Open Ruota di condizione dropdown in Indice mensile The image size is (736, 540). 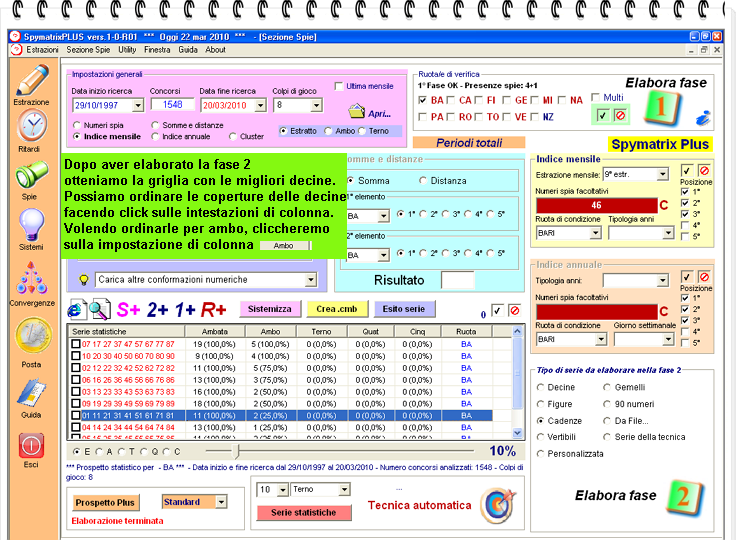pos(595,233)
